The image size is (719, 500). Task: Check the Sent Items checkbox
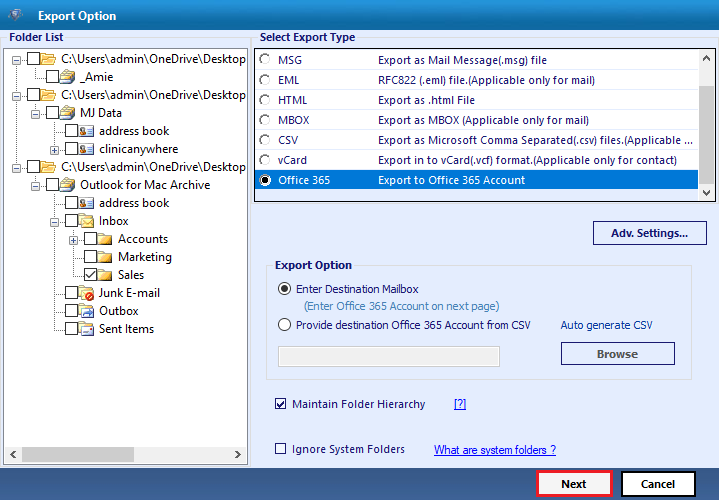[x=71, y=328]
